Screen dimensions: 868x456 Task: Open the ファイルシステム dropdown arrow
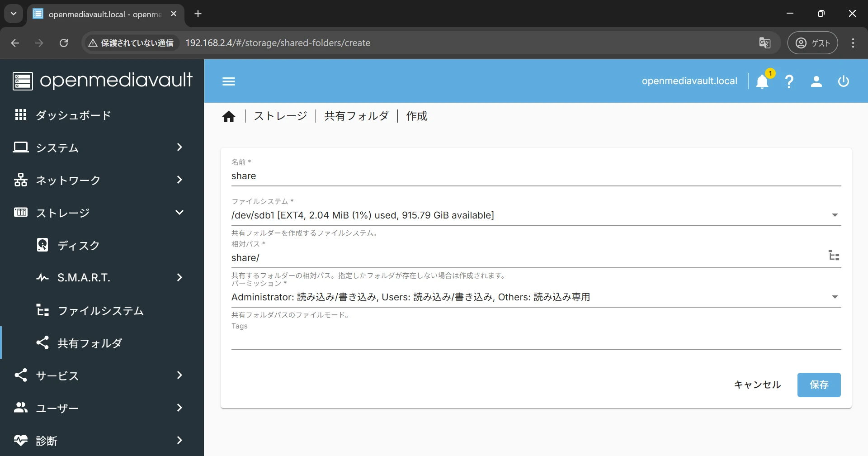835,215
